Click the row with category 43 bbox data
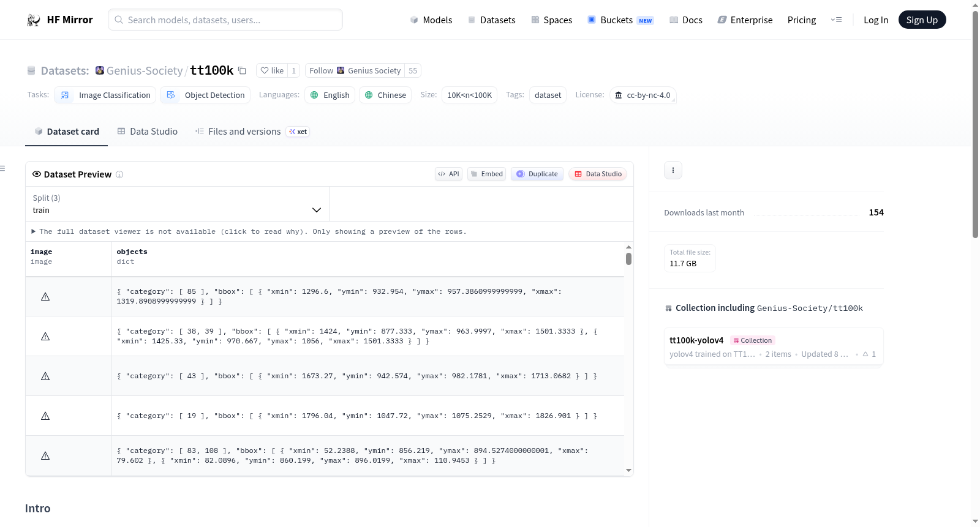Screen dimensions: 980x527 (325, 376)
